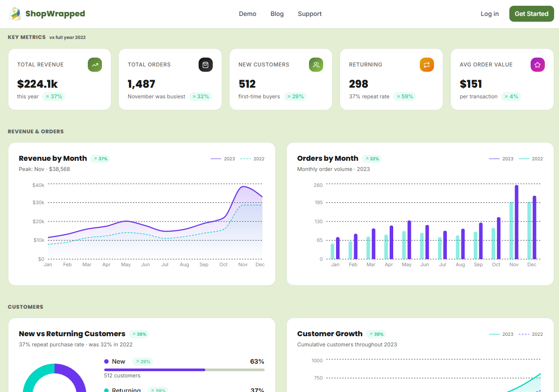Image resolution: width=559 pixels, height=392 pixels.
Task: Click 'vs full year 2022' label
Action: click(x=67, y=37)
